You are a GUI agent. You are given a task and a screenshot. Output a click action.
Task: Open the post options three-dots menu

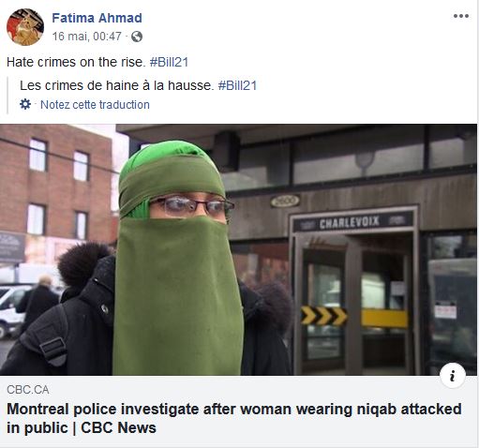coord(461,16)
